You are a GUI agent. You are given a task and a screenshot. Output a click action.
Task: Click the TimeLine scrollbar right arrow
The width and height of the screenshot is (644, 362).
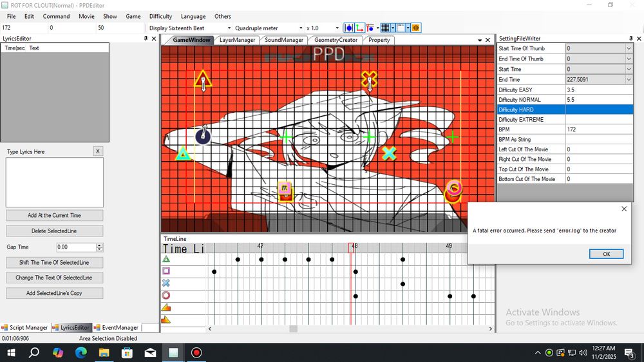(490, 329)
